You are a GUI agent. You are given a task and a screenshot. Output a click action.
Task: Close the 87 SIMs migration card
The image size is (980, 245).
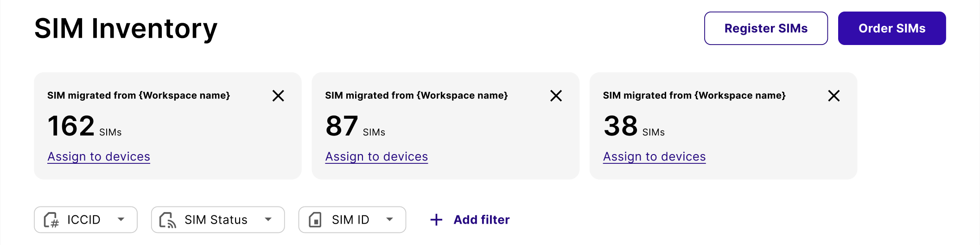(556, 96)
